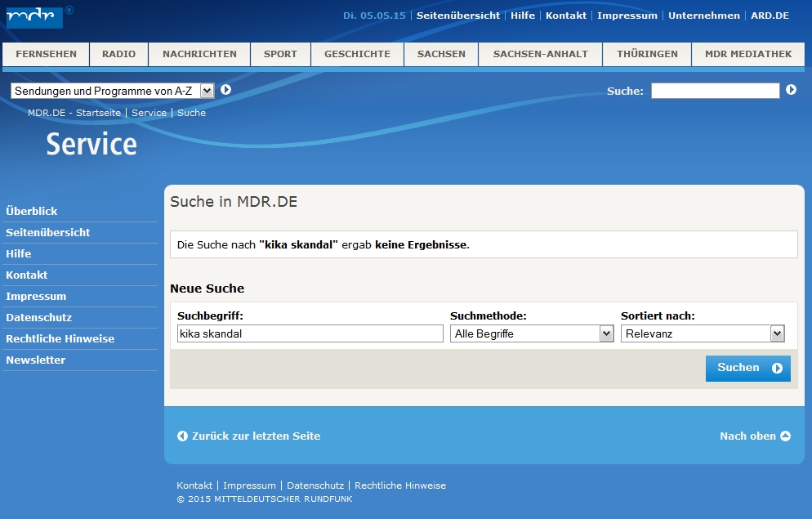Viewport: 812px width, 519px height.
Task: Open the Sortiert nach Relevanz dropdown
Action: point(703,333)
